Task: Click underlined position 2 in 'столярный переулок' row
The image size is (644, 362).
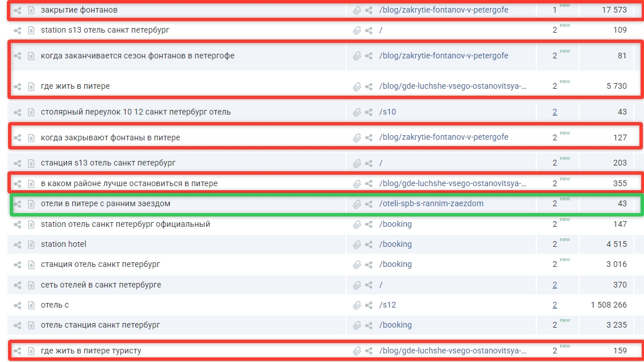Action: [x=555, y=112]
